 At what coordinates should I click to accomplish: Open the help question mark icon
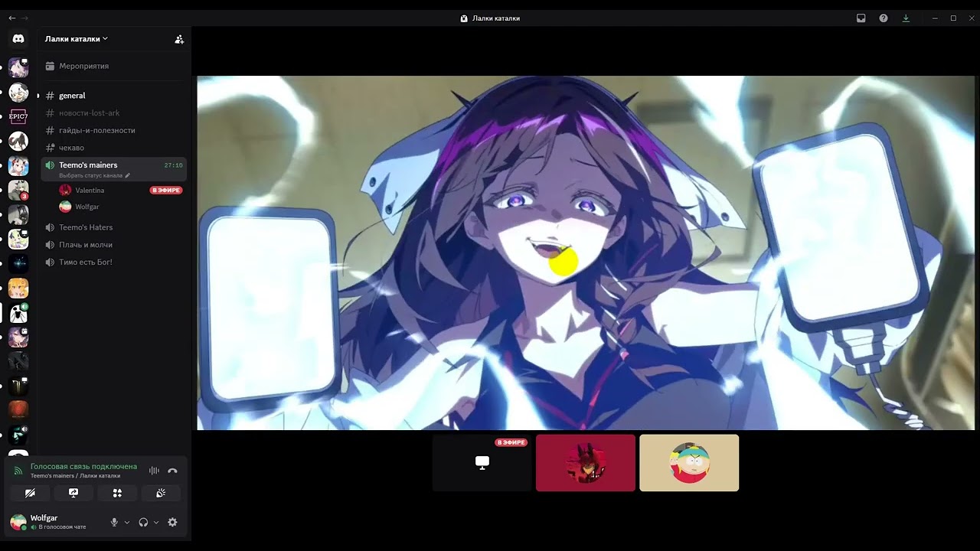coord(884,18)
